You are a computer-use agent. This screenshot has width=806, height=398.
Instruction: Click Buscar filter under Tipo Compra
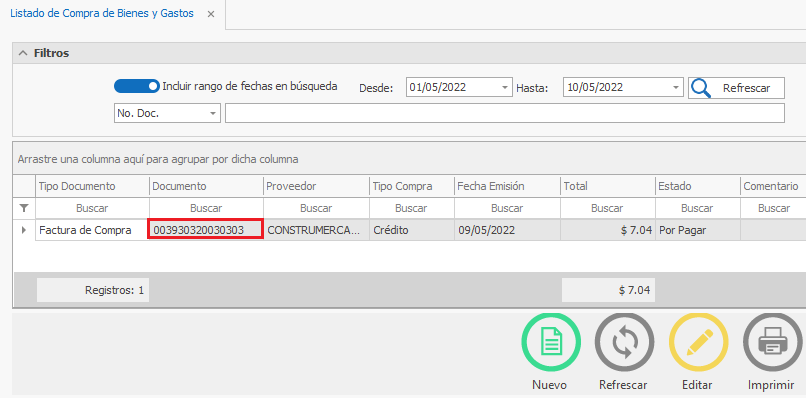click(412, 208)
